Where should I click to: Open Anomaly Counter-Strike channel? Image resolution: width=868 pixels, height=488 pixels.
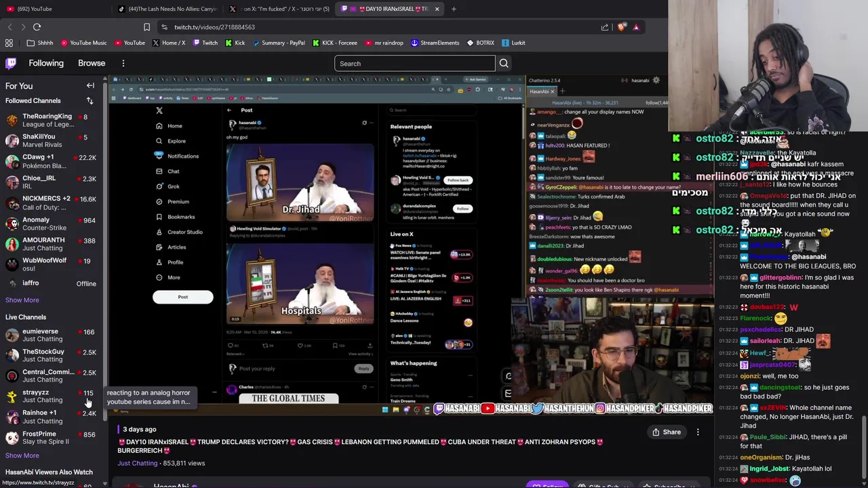click(x=51, y=224)
